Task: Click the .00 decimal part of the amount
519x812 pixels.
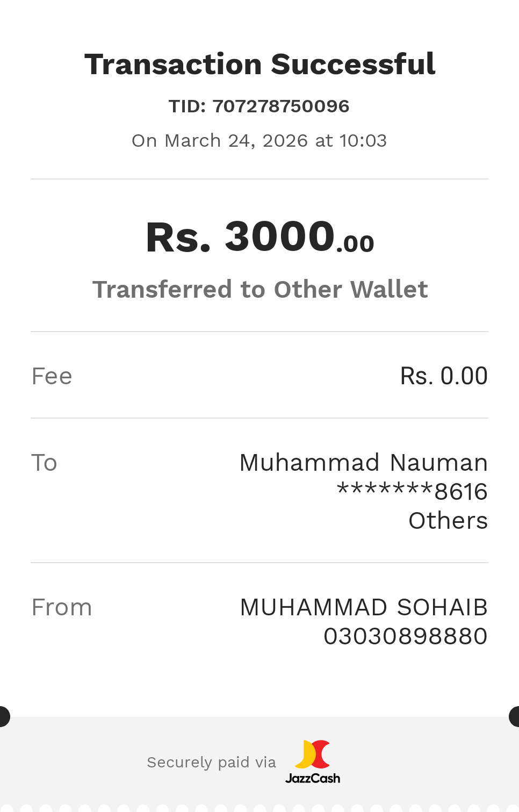Action: (x=355, y=244)
